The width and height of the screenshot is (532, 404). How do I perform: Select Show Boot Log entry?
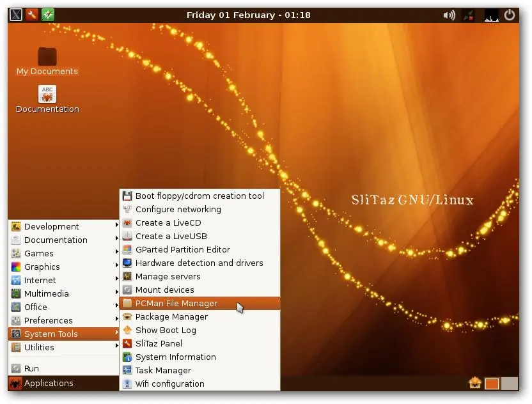(200, 330)
